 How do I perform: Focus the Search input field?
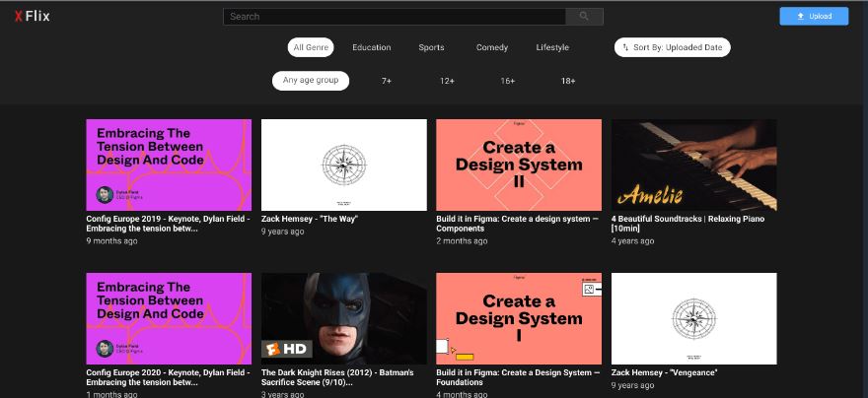point(395,17)
